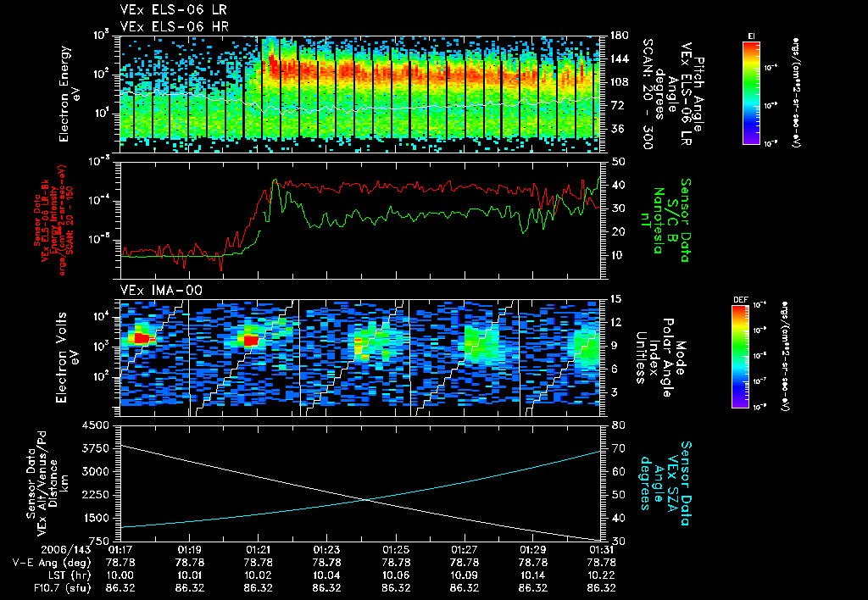Screen dimensions: 868x600
Task: Click the 'Pitch Angle' axis label
Action: pos(698,93)
